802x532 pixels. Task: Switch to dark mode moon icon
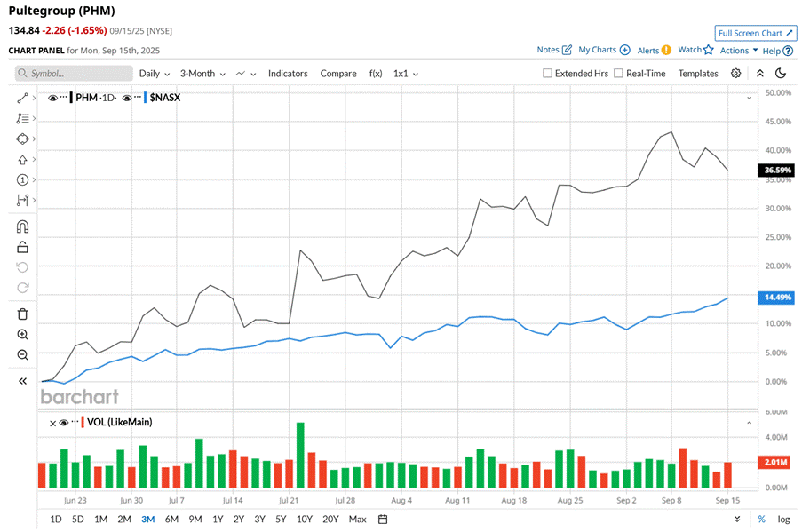tap(781, 73)
